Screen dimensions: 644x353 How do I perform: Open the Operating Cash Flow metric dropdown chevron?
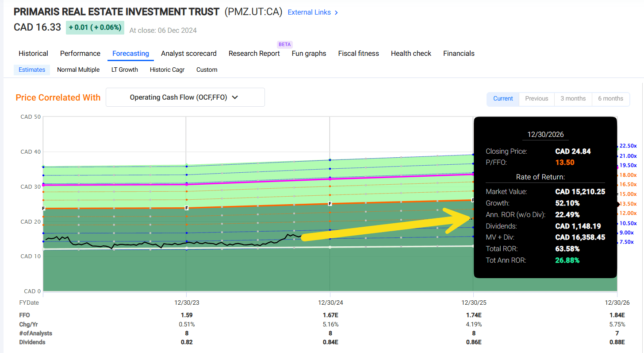point(234,97)
